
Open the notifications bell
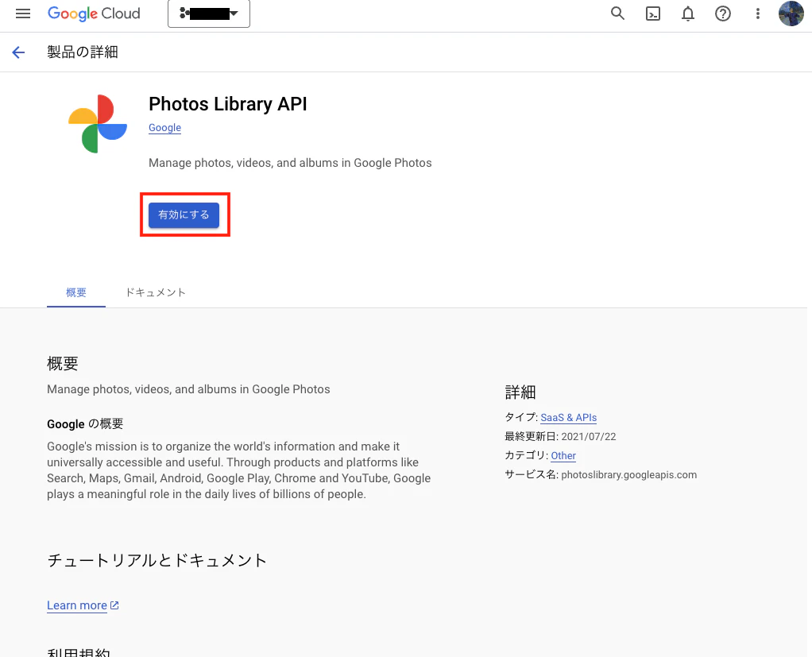[688, 14]
